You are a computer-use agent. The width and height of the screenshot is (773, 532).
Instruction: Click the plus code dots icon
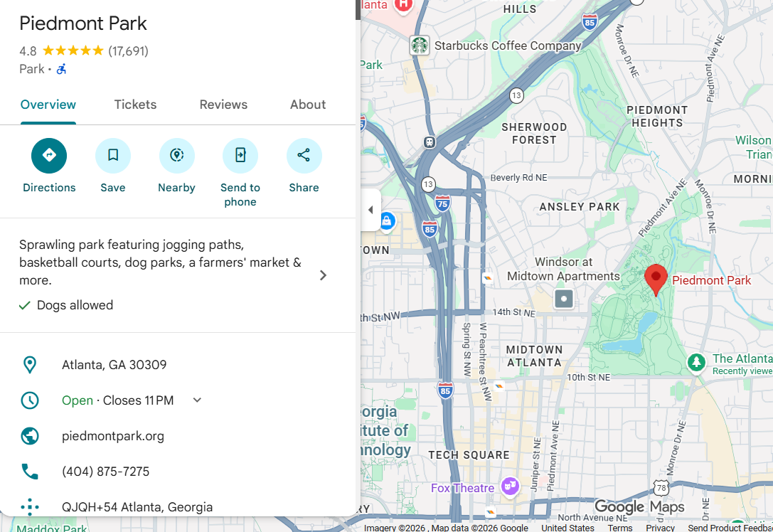30,507
